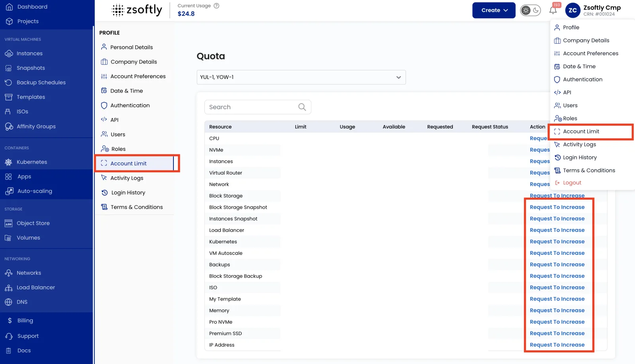Click the search magnifier icon
The image size is (635, 364).
(302, 107)
